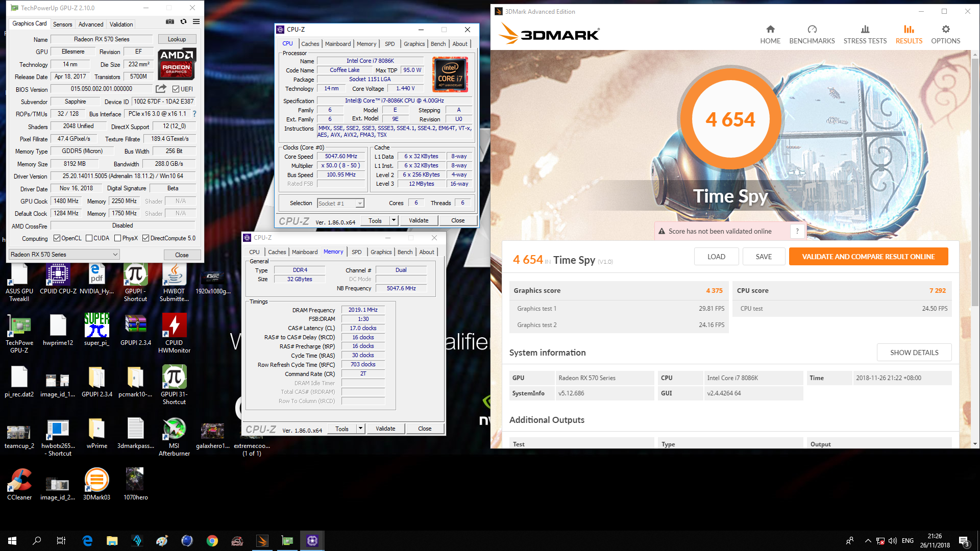Select the Bench tab in upper CPU-Z window

click(x=438, y=44)
